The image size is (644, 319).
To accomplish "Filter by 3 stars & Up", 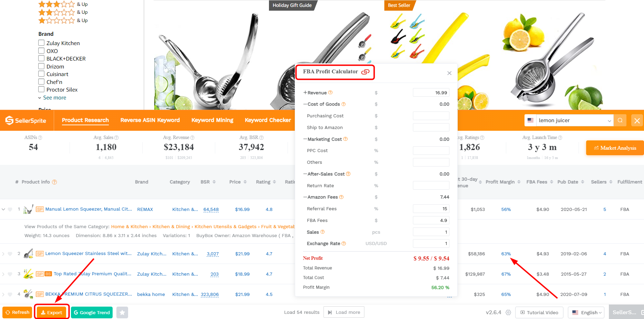I will click(x=63, y=4).
